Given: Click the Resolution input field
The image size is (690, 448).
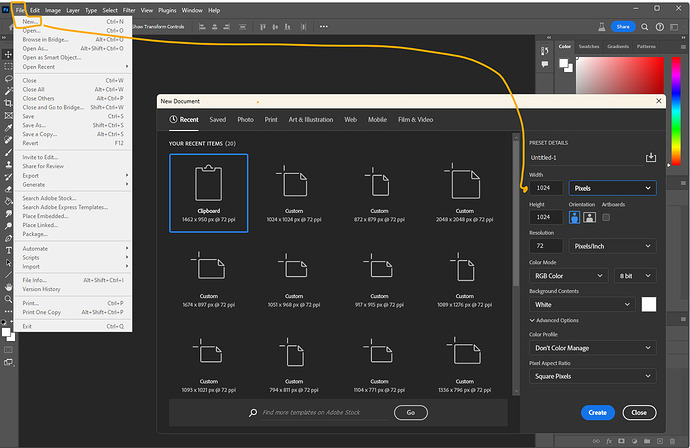Looking at the screenshot, I should [546, 246].
